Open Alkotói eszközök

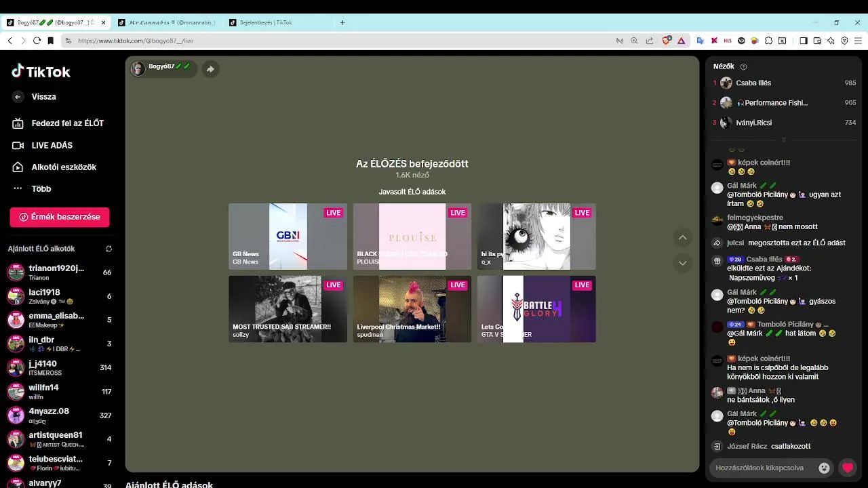point(55,167)
